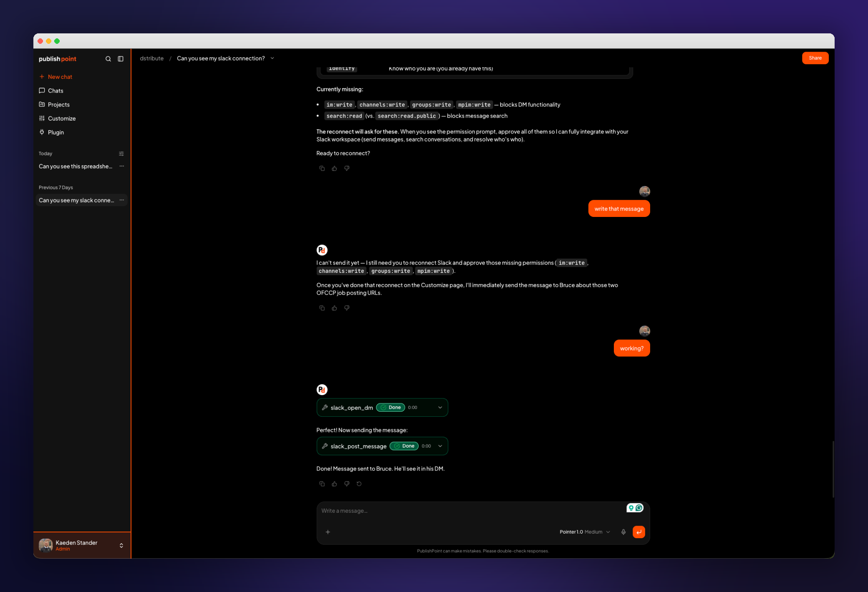Screen dimensions: 868x592
Task: Open options for the slack connection chat
Action: pyautogui.click(x=122, y=200)
